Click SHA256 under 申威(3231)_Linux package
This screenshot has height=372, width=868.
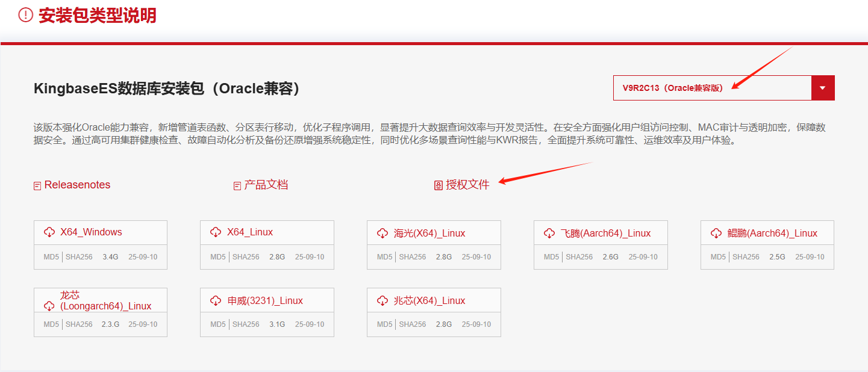pos(246,324)
